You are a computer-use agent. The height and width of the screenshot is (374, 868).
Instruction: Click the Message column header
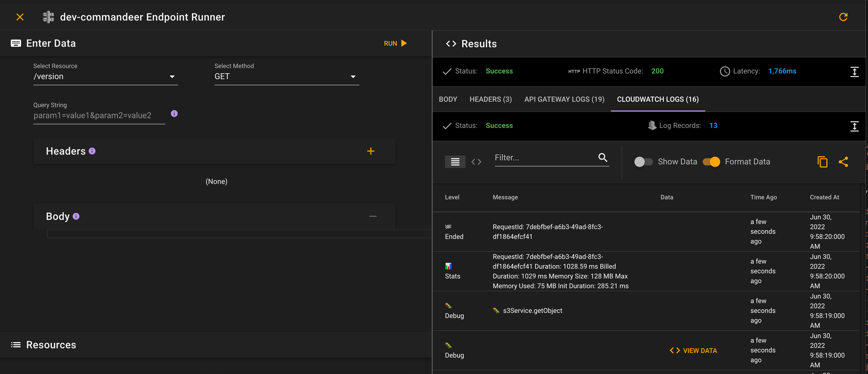(505, 197)
